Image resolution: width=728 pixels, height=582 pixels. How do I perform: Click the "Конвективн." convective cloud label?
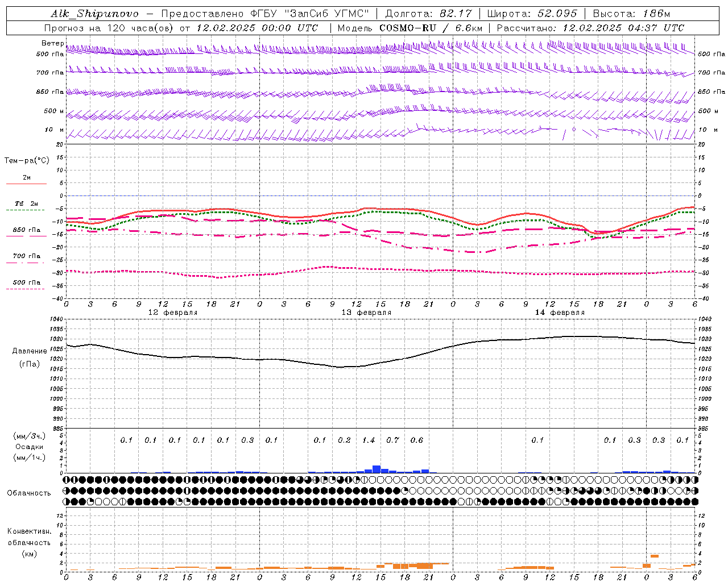pos(29,532)
